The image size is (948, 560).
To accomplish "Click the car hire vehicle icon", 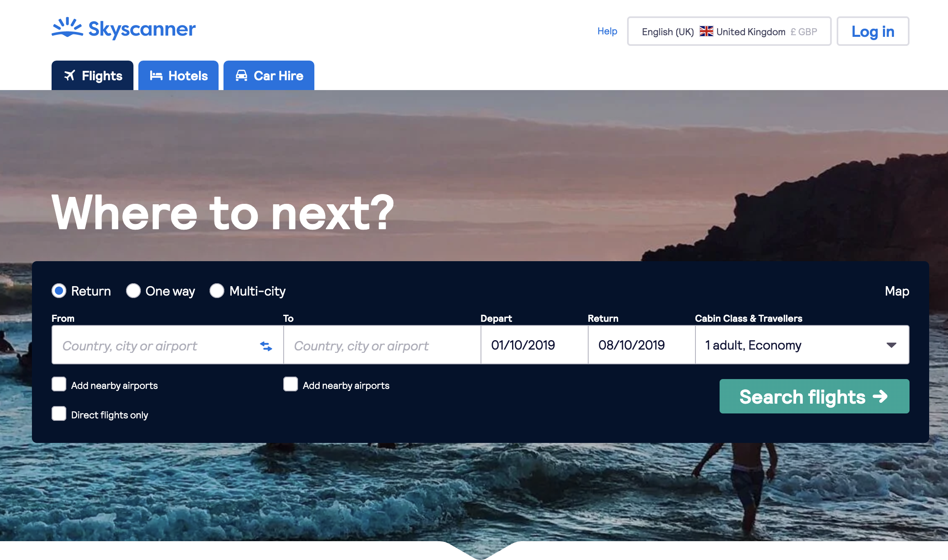I will click(241, 75).
